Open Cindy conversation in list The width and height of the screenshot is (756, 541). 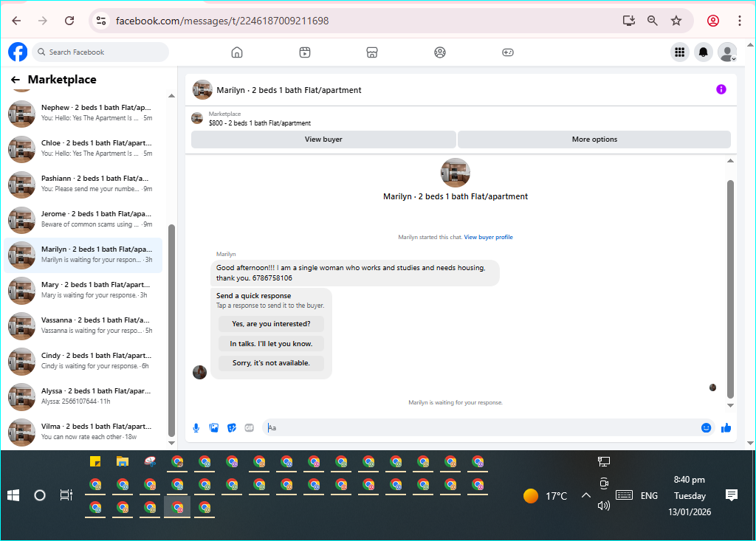point(83,361)
